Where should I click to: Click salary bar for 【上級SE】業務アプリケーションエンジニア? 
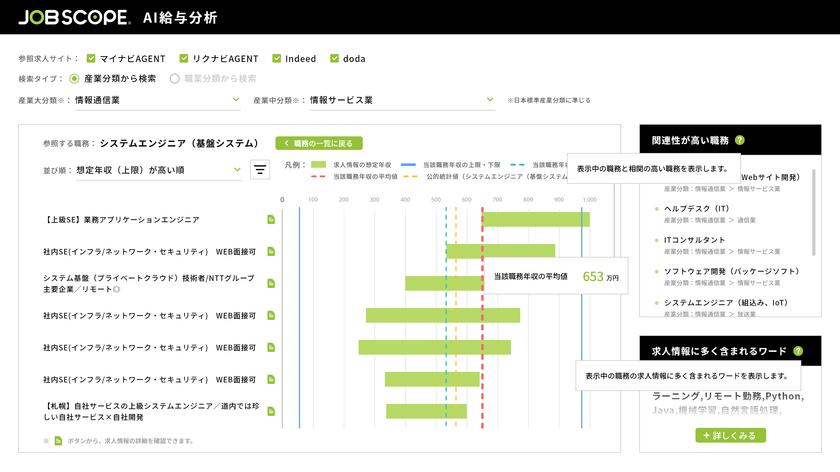(536, 220)
